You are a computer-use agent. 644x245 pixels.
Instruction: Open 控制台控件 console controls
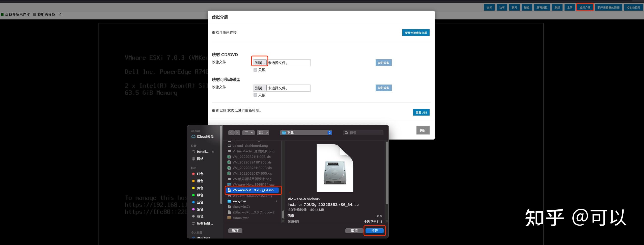633,8
